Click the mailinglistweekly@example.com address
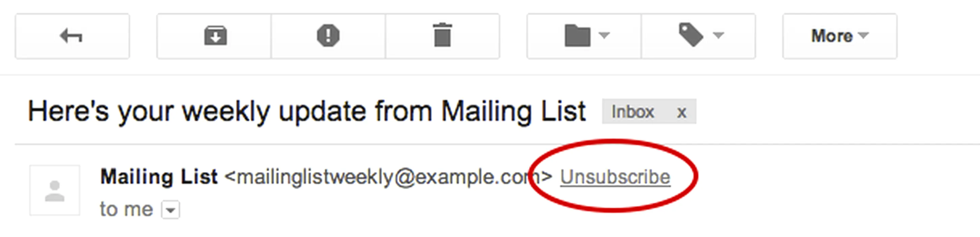 click(388, 177)
